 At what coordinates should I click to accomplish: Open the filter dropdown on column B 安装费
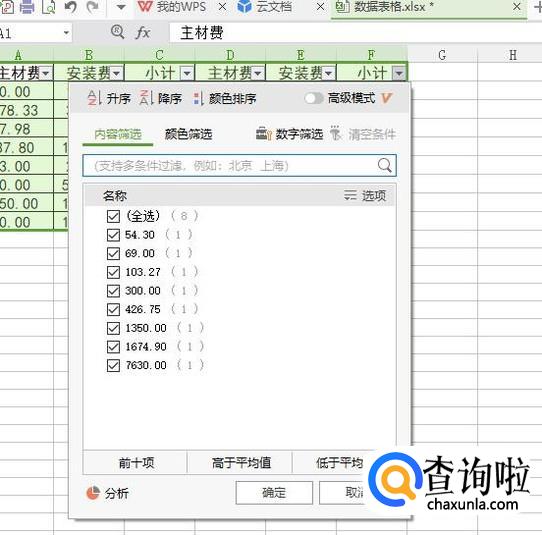[116, 73]
